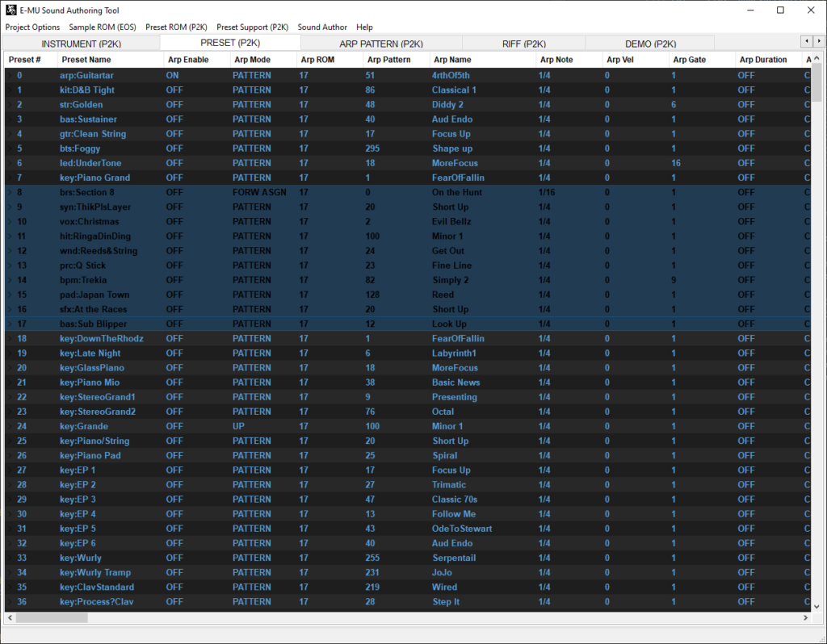Click the horizontal scrollbar left arrow
The width and height of the screenshot is (827, 644).
pos(10,617)
